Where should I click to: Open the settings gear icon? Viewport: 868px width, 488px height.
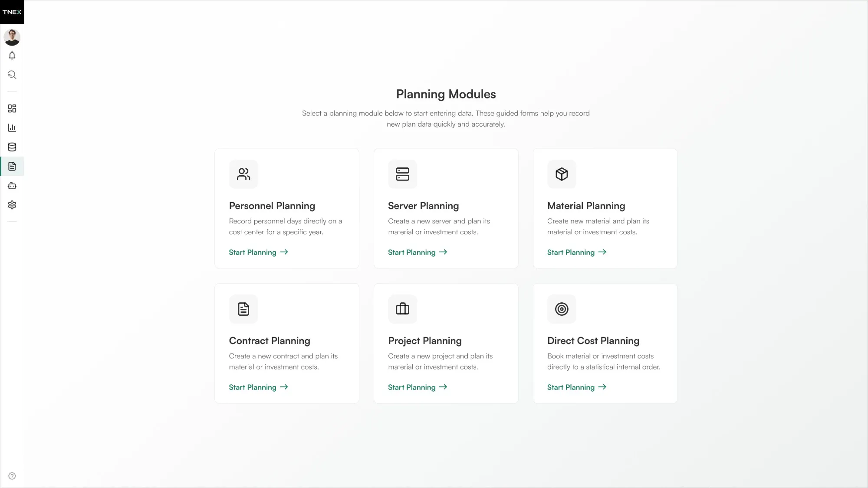(x=12, y=205)
